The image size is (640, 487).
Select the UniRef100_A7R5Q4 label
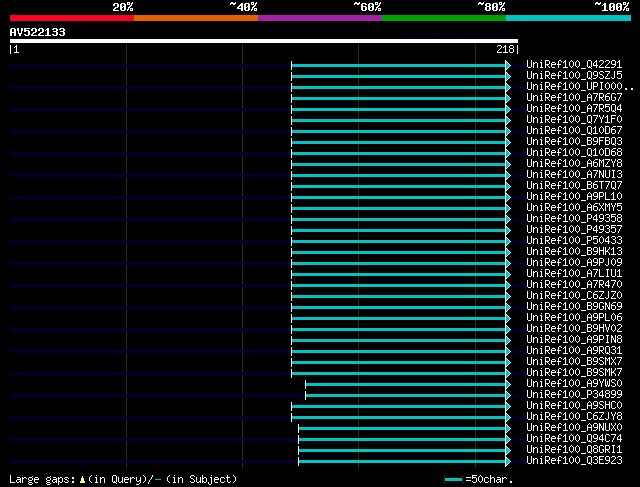574,109
